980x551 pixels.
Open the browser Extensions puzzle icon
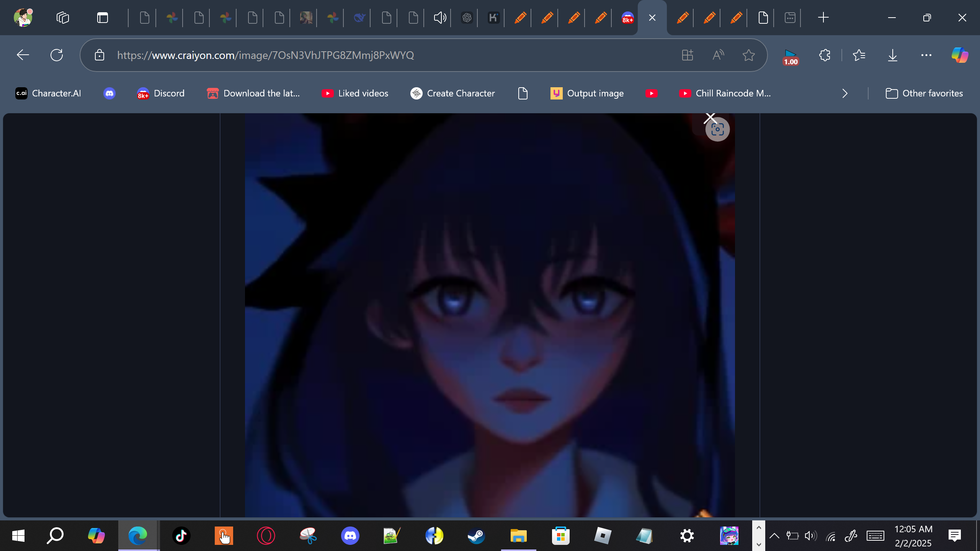coord(825,55)
